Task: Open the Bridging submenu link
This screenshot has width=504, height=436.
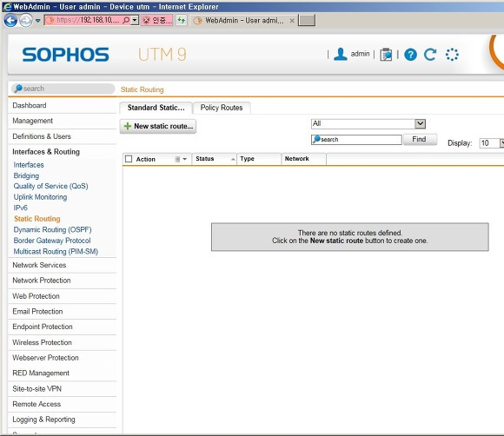Action: pyautogui.click(x=26, y=175)
